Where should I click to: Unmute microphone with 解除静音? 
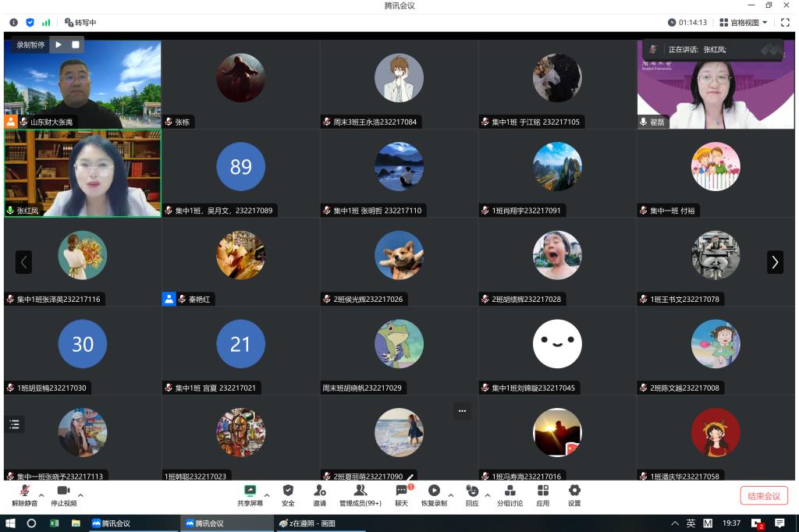pos(24,495)
